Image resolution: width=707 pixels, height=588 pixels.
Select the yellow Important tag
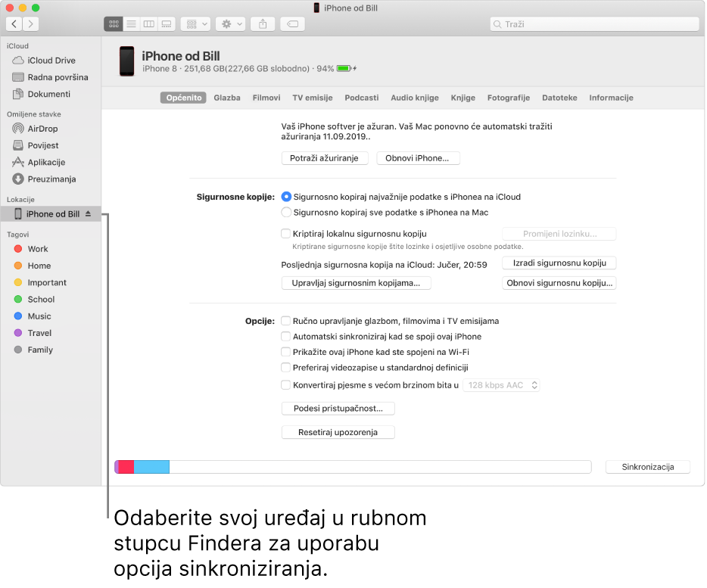tap(51, 282)
